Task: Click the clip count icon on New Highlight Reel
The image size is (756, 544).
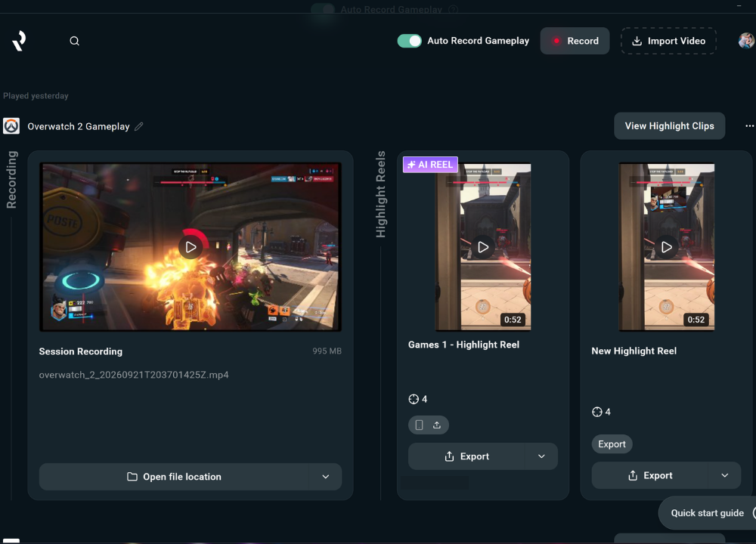Action: 597,412
